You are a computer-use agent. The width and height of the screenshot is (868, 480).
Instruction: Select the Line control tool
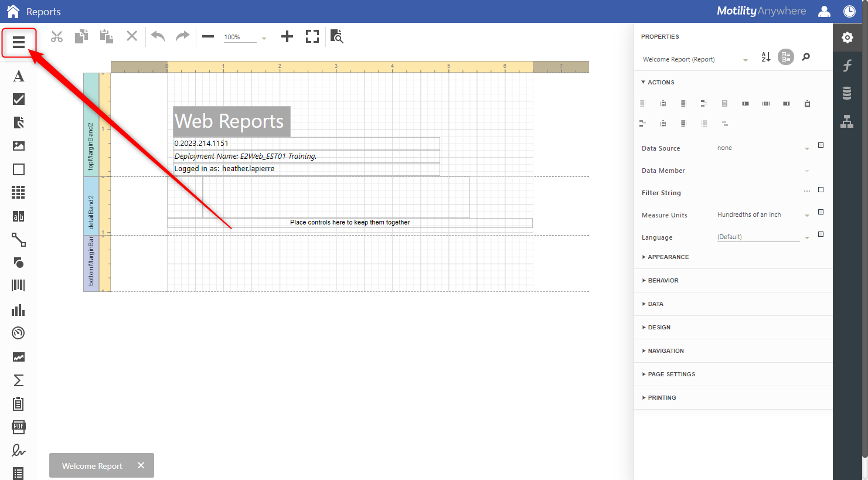[x=19, y=240]
